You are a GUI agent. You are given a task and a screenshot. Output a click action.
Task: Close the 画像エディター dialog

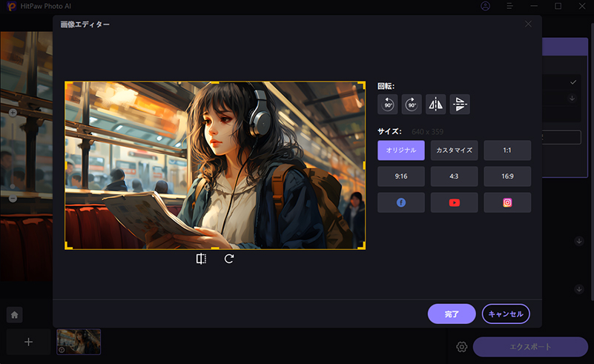[x=528, y=24]
